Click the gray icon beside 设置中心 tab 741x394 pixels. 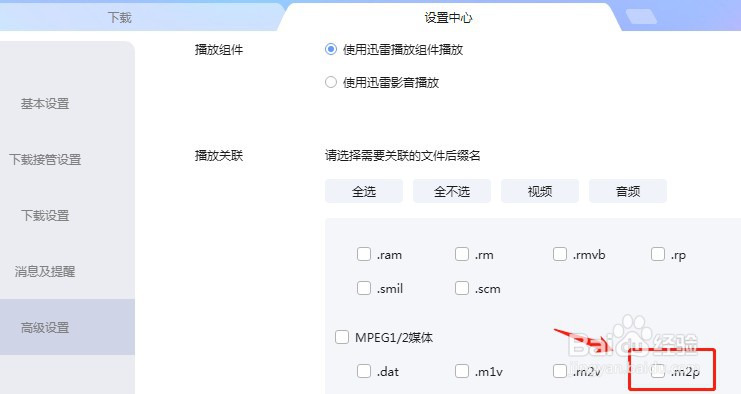[641, 17]
